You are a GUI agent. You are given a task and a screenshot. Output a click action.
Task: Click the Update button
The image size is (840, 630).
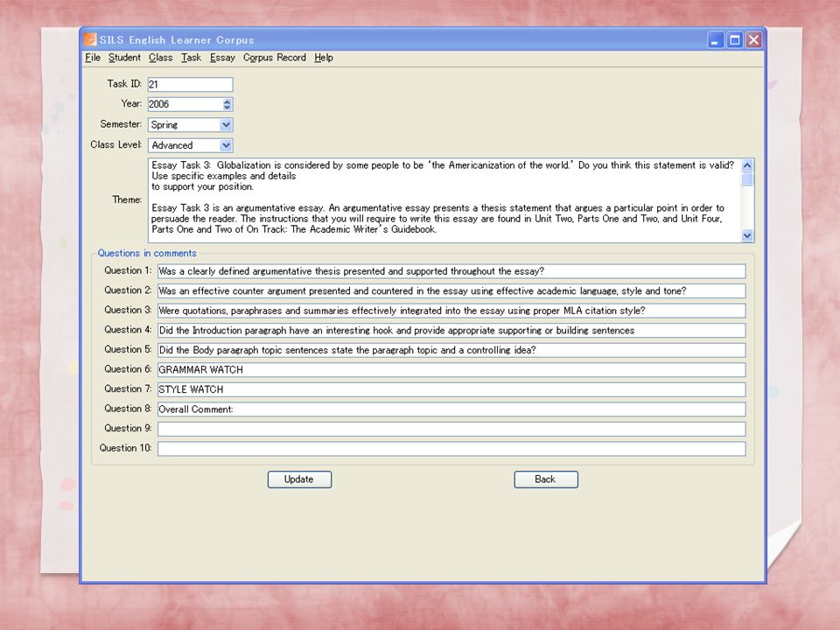[x=299, y=479]
